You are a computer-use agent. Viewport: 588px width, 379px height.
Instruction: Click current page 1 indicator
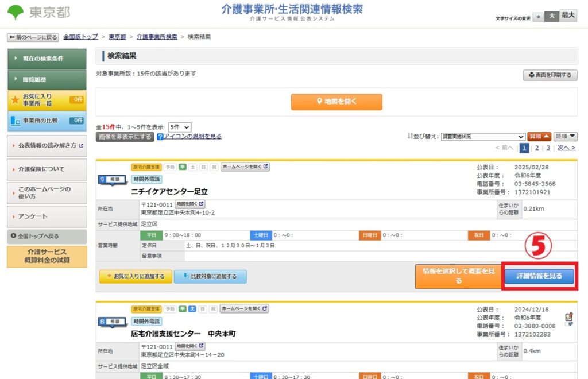tap(524, 148)
